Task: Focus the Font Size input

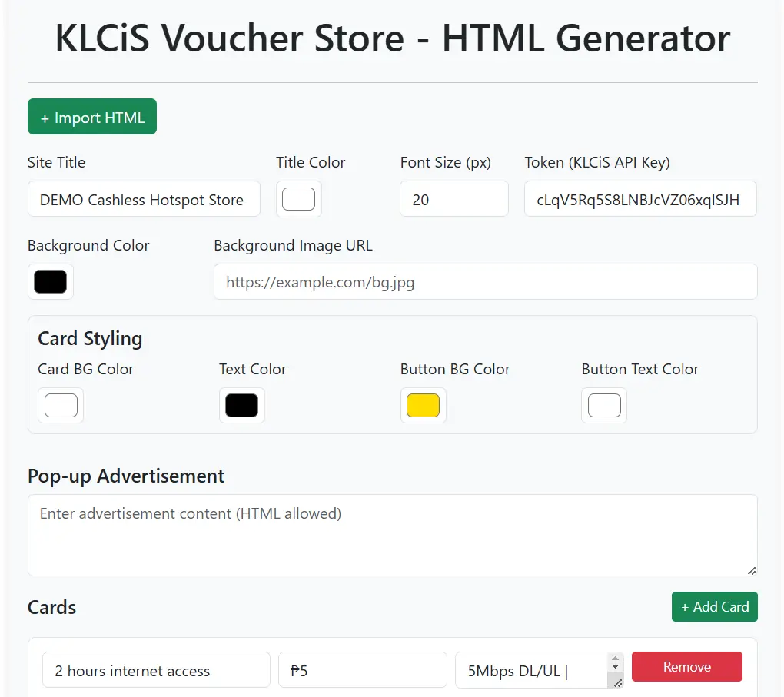Action: [x=454, y=199]
